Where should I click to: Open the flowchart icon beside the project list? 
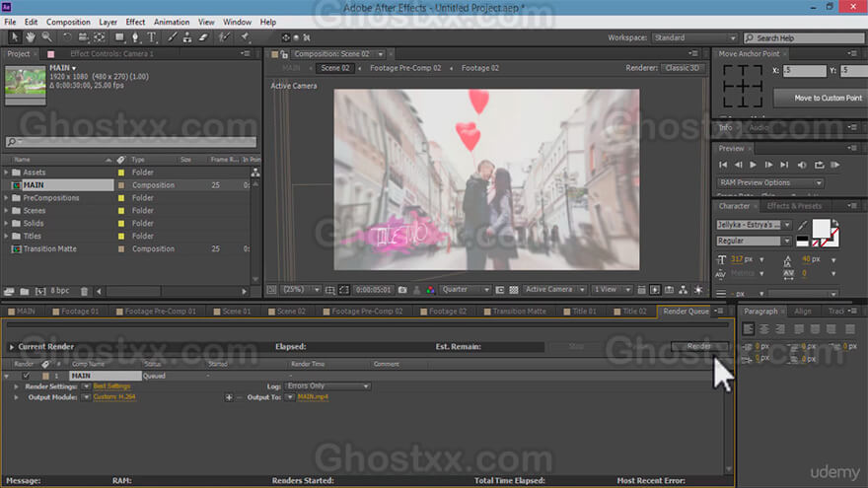(x=255, y=173)
